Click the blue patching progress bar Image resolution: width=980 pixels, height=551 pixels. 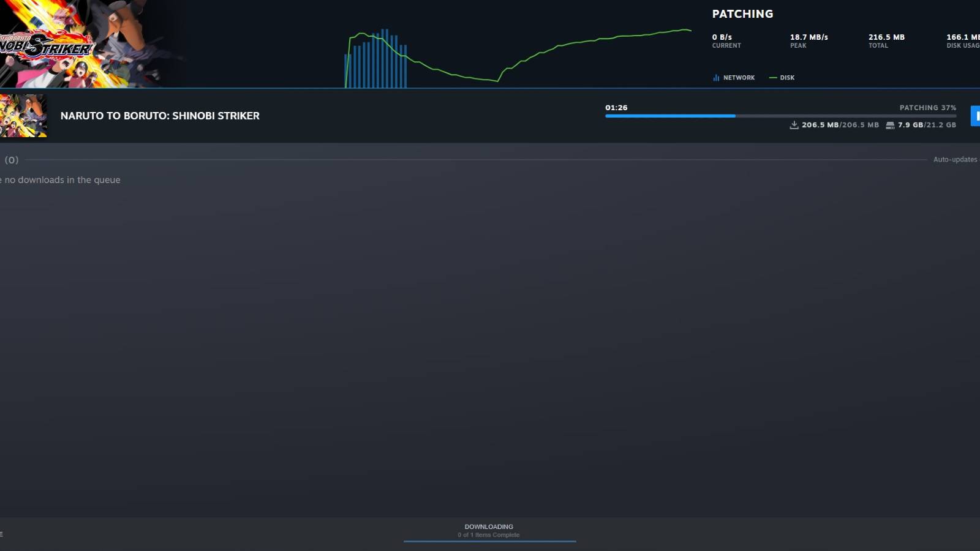(669, 116)
